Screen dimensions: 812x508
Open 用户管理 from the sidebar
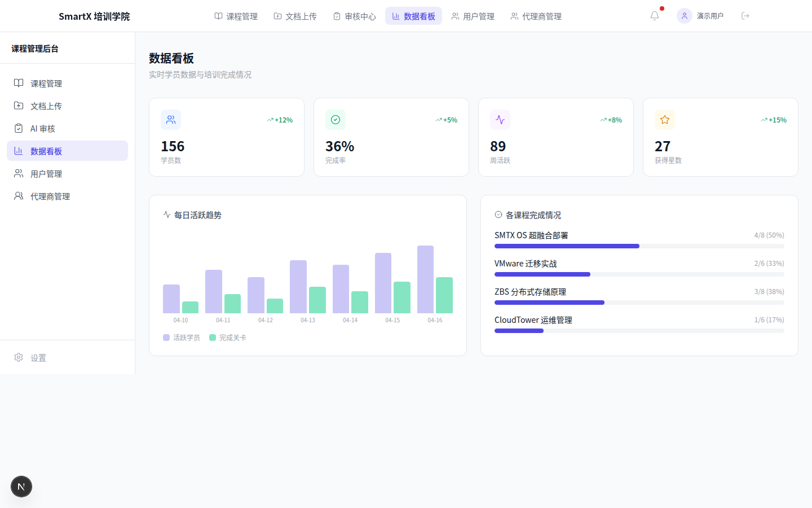[x=46, y=174]
